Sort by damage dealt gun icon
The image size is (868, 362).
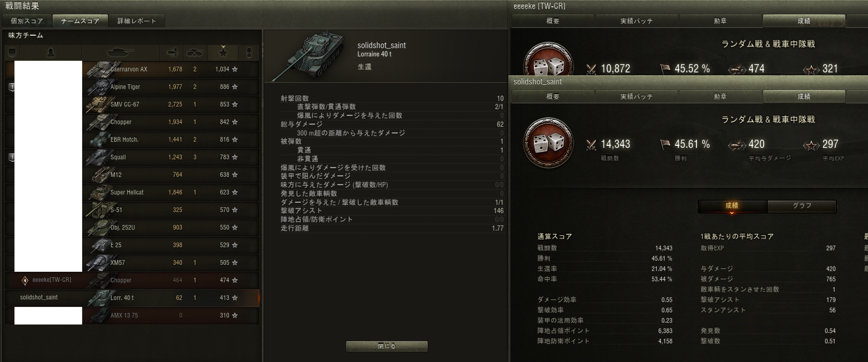pyautogui.click(x=172, y=53)
